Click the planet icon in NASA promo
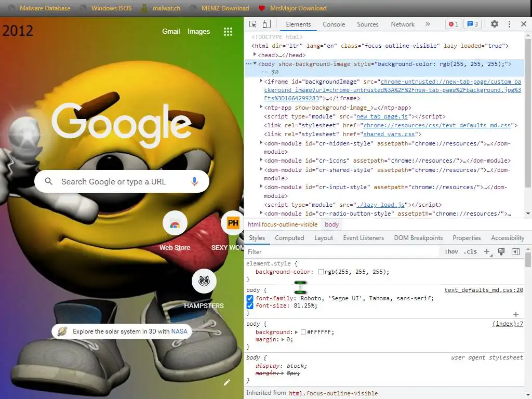The image size is (532, 399). [x=62, y=331]
